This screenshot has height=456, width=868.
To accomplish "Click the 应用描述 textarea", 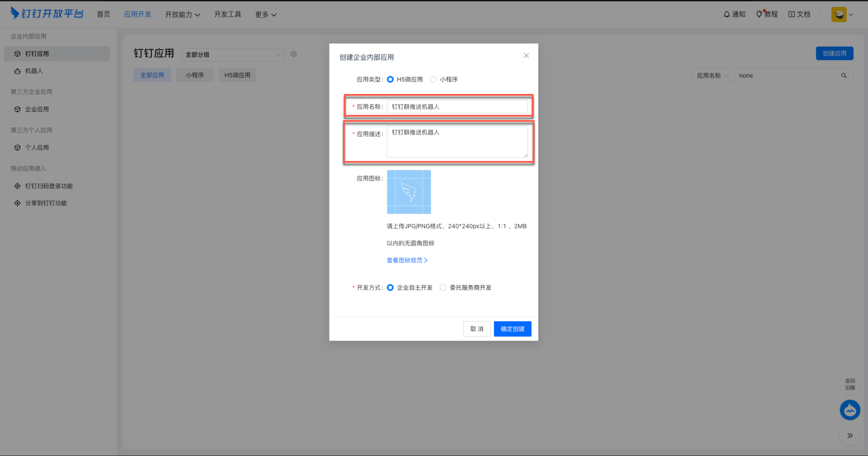I will point(457,141).
